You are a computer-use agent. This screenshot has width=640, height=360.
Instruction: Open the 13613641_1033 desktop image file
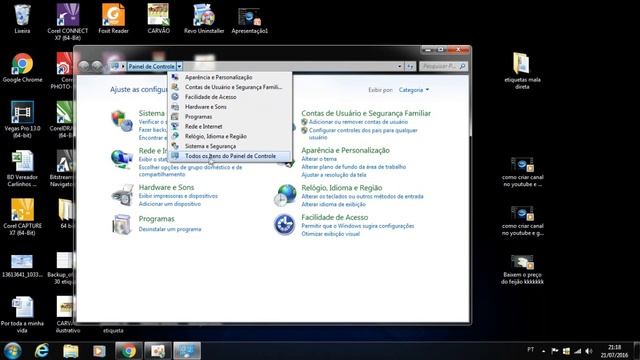click(22, 265)
